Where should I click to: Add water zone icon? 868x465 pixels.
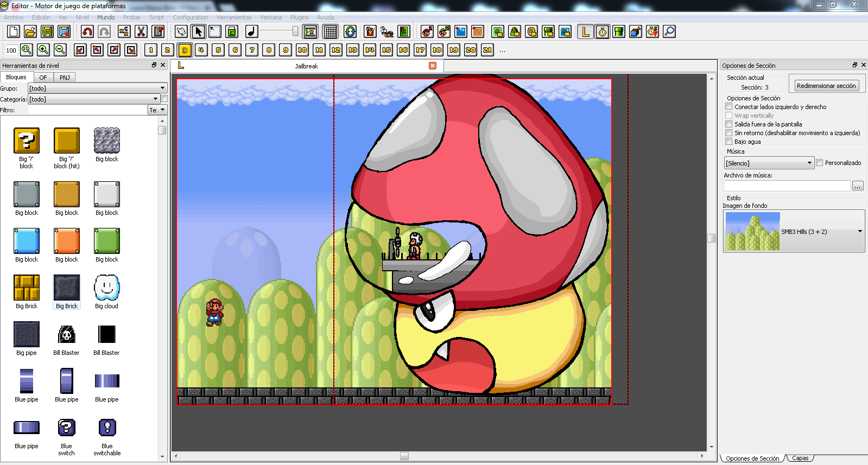tap(461, 31)
